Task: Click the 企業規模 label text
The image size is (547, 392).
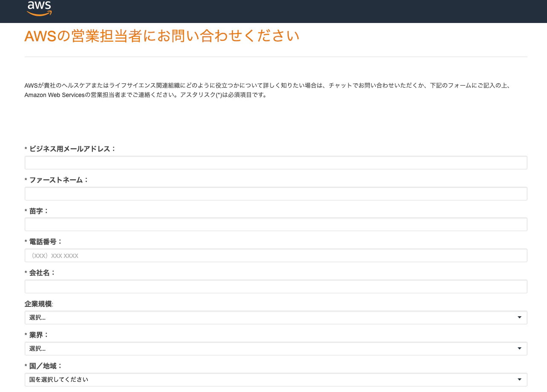Action: [x=39, y=304]
